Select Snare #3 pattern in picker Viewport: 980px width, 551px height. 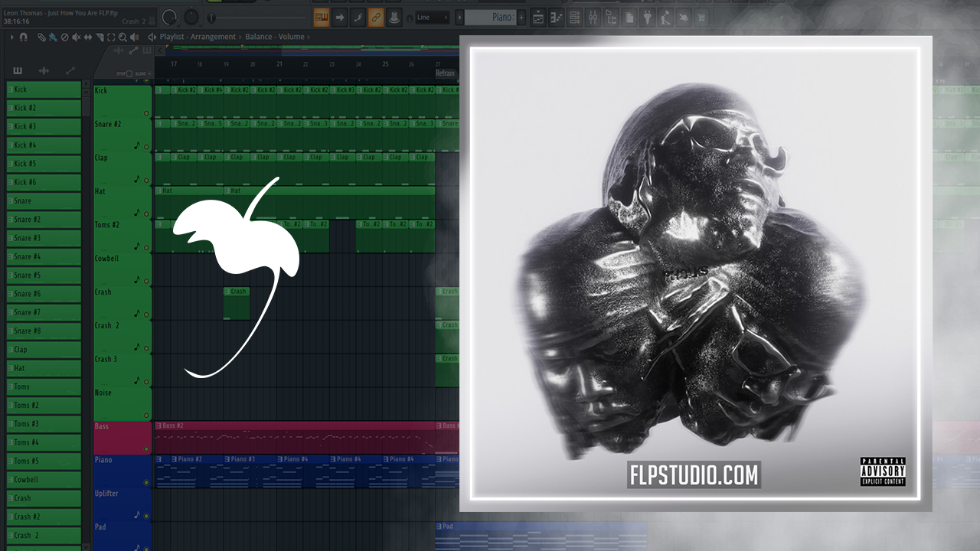tap(28, 238)
